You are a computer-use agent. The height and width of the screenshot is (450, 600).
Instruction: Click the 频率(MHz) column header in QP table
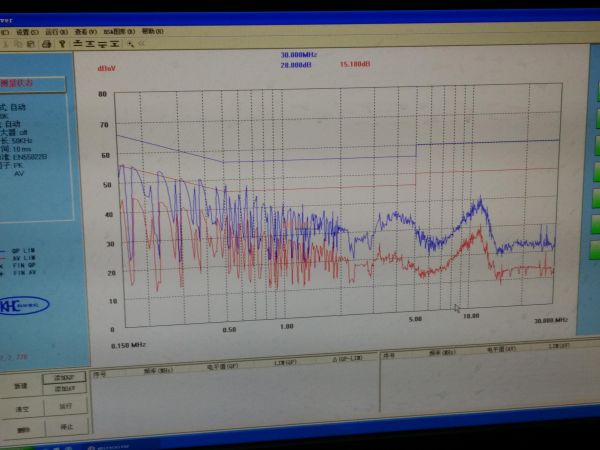tap(158, 371)
